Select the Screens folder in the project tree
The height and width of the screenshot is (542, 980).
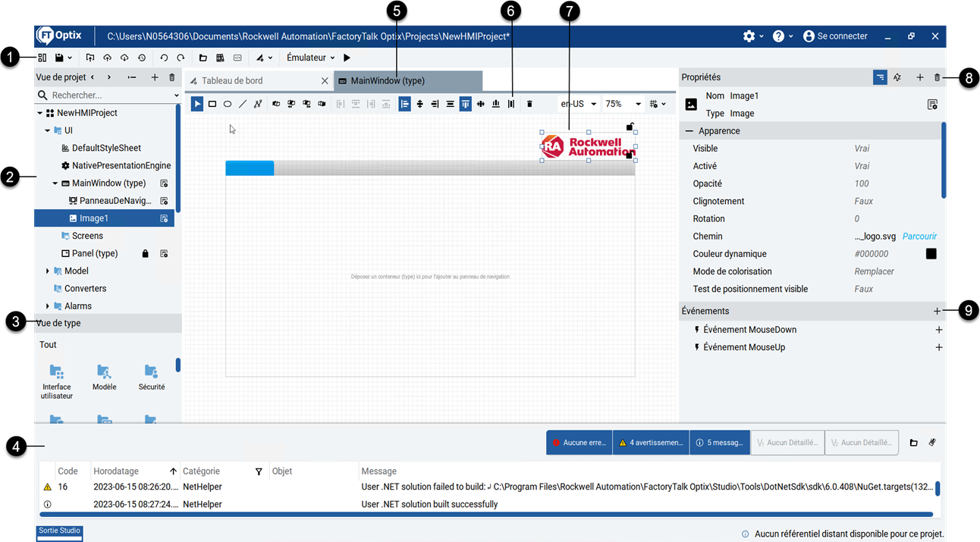(x=87, y=236)
